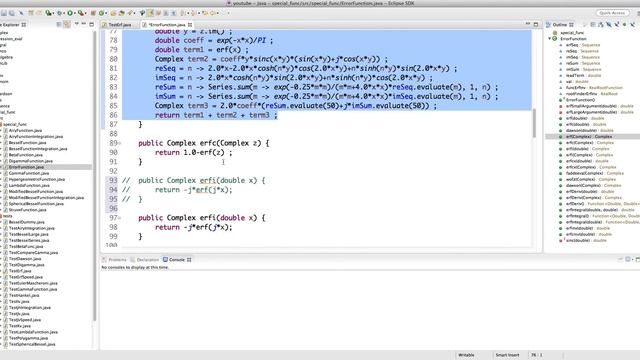Image resolution: width=640 pixels, height=360 pixels.
Task: Maximize the editor area
Action: pyautogui.click(x=536, y=24)
